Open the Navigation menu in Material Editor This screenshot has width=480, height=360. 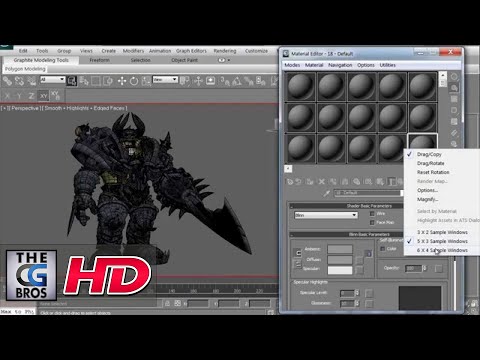340,65
